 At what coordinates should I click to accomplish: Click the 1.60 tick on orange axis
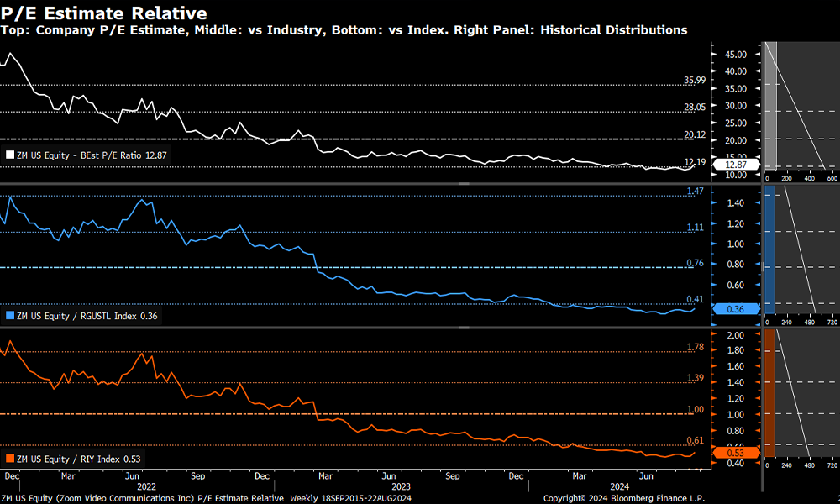736,366
